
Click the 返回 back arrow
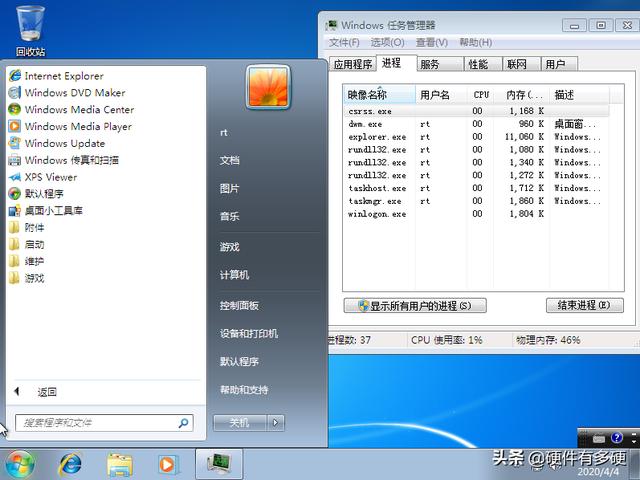coord(17,391)
